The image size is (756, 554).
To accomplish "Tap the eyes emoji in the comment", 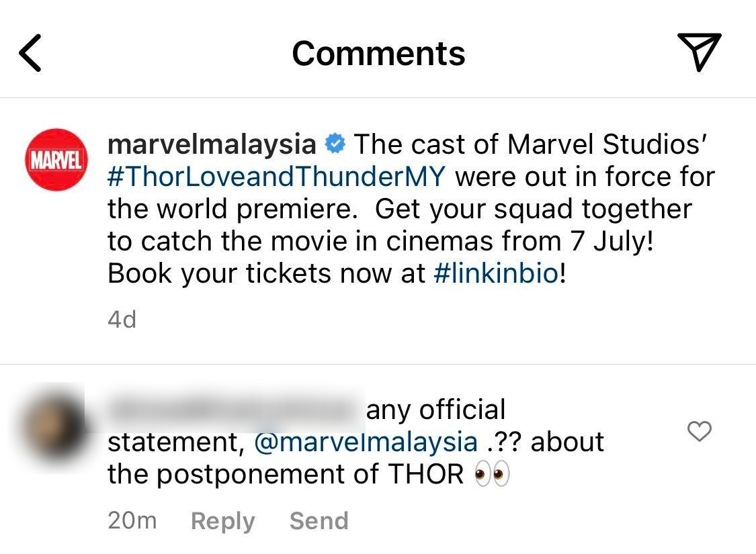I will pos(492,473).
